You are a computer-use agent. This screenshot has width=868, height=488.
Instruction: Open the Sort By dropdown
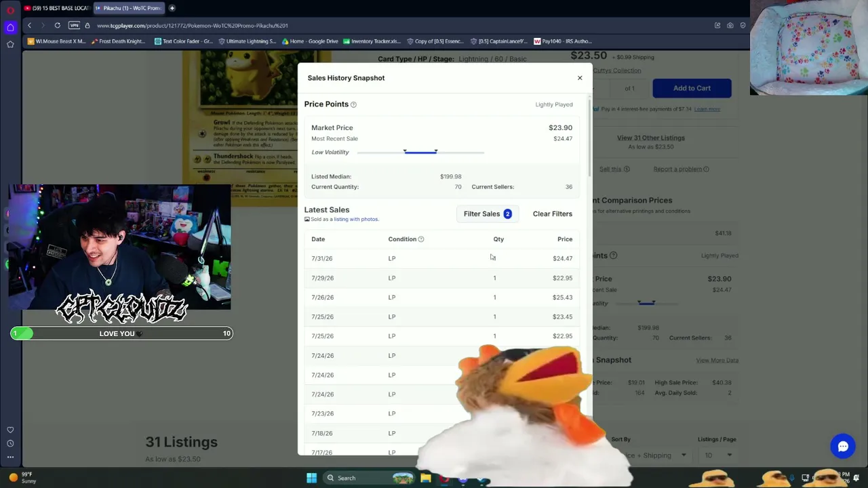(x=651, y=455)
